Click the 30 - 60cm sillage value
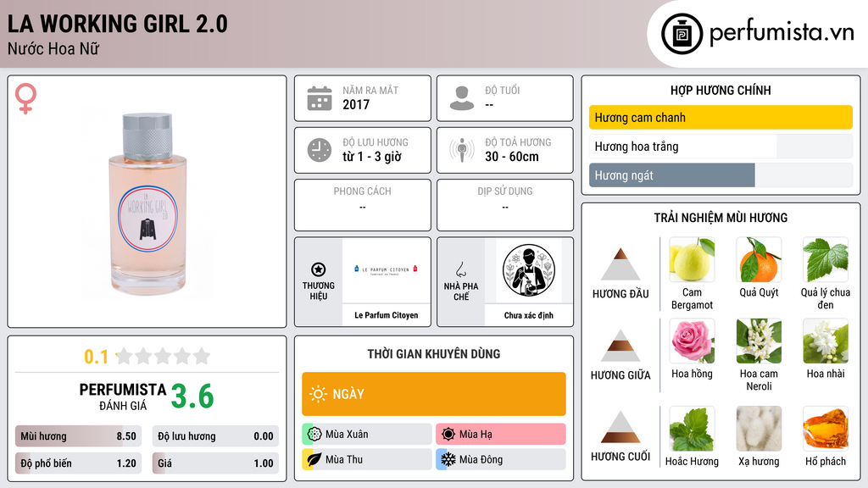The image size is (868, 488). pyautogui.click(x=512, y=157)
